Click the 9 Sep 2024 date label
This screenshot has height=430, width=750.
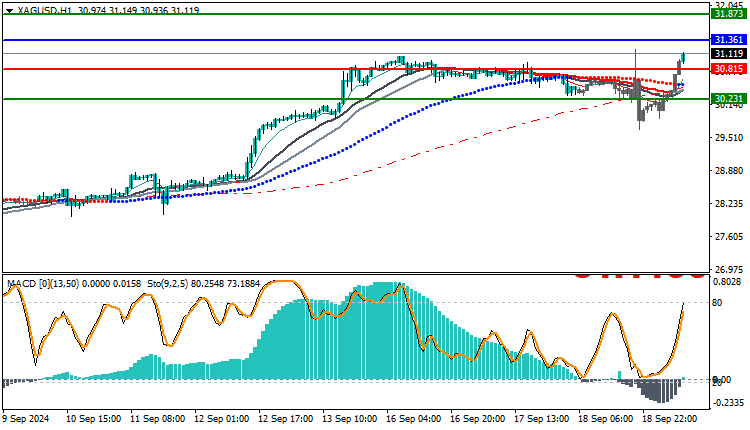click(26, 419)
